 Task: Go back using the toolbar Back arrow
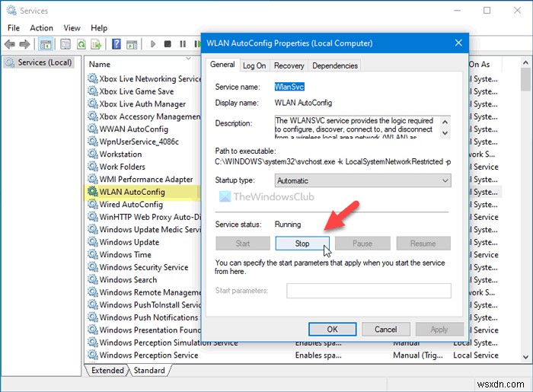[x=10, y=44]
